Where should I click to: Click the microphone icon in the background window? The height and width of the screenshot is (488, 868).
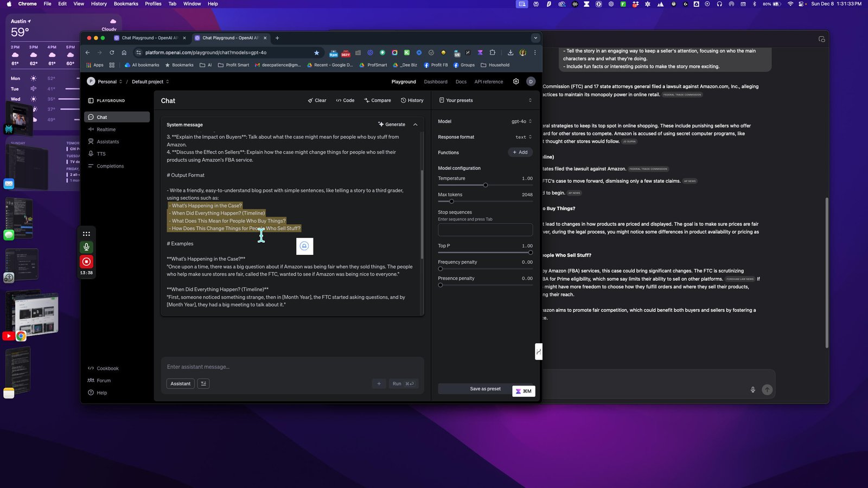click(752, 389)
